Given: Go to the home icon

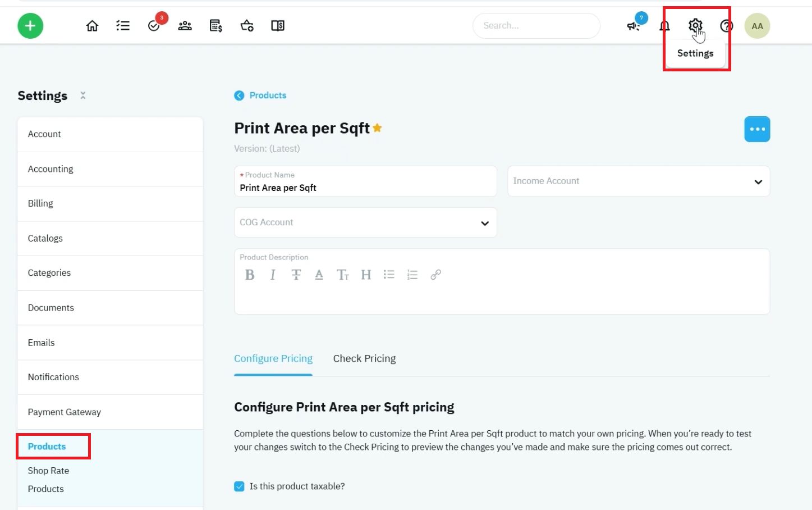Looking at the screenshot, I should tap(92, 26).
